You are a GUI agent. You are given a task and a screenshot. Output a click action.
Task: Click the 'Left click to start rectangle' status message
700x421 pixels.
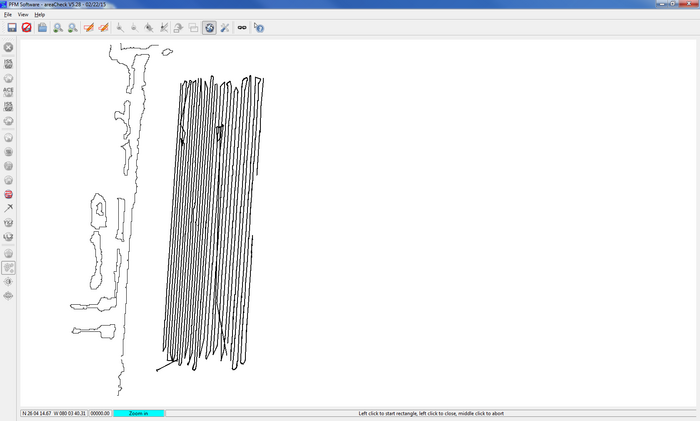[x=431, y=413]
